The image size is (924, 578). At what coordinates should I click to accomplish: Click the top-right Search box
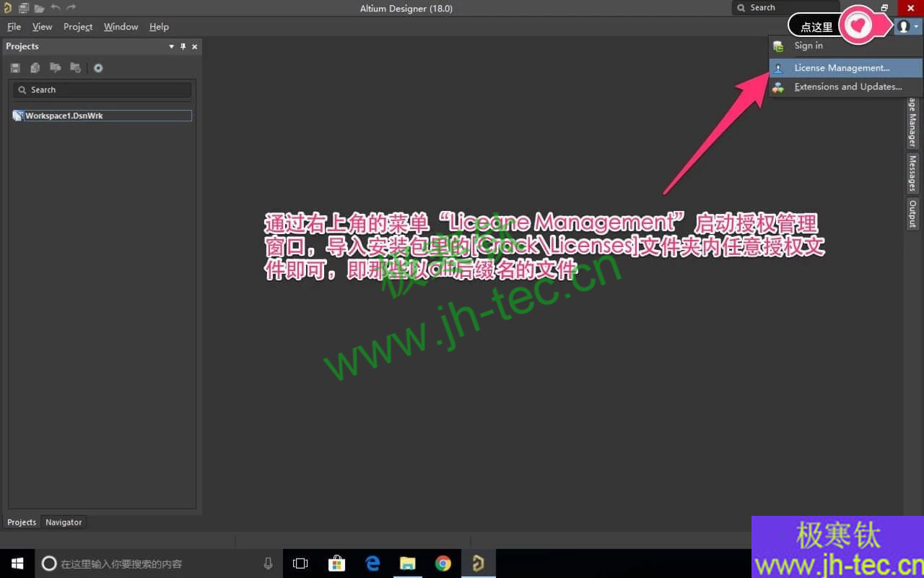click(786, 8)
